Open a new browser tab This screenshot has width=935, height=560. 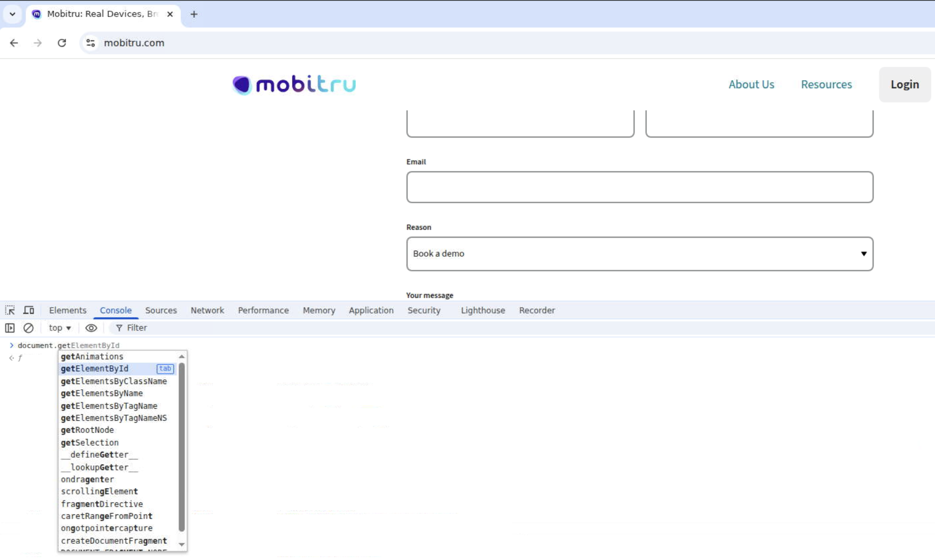[x=194, y=14]
